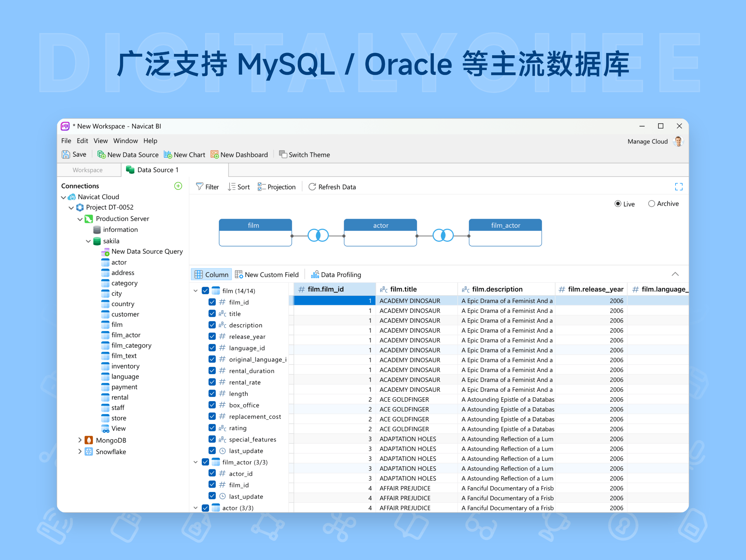This screenshot has height=560, width=746.
Task: Click Refresh Data above the model diagram
Action: point(332,187)
